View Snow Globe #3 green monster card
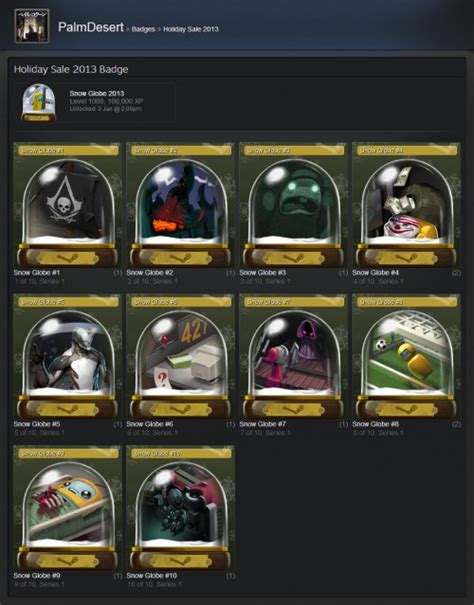 pyautogui.click(x=293, y=205)
